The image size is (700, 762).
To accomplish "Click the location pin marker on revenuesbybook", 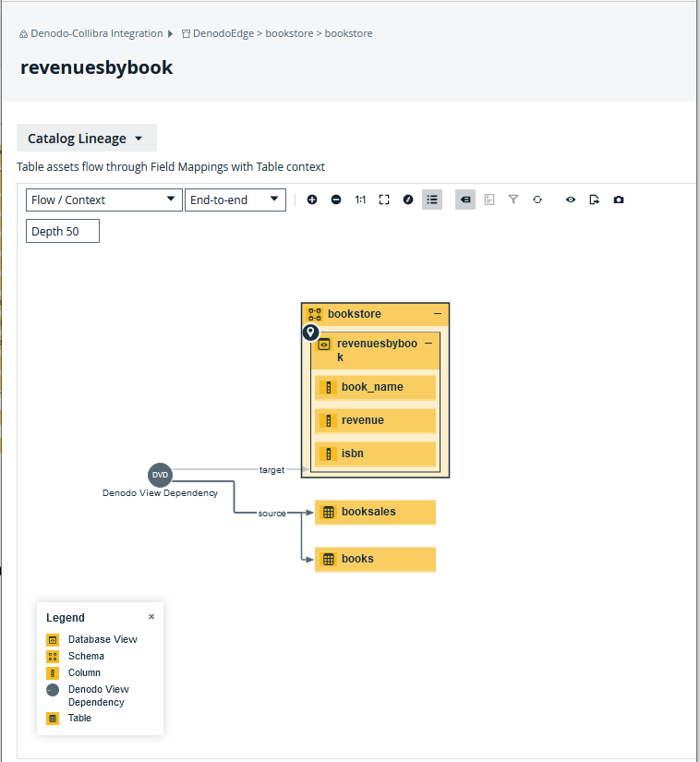I will tap(311, 333).
